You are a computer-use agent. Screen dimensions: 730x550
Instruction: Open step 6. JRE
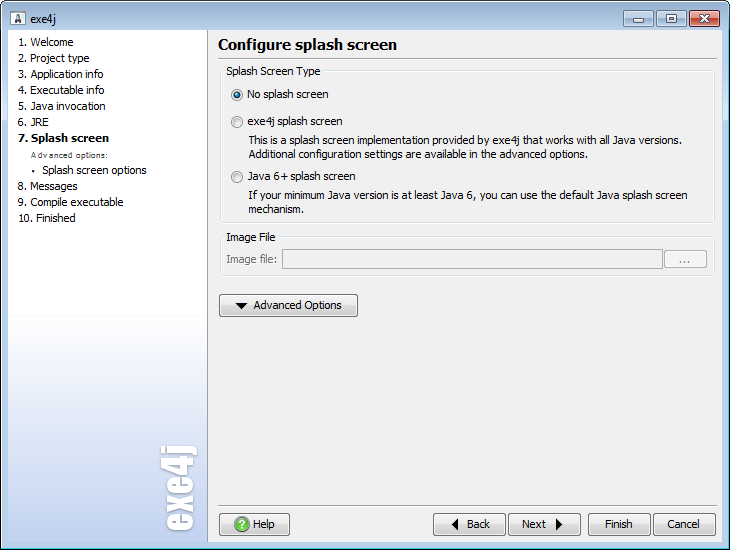click(33, 122)
